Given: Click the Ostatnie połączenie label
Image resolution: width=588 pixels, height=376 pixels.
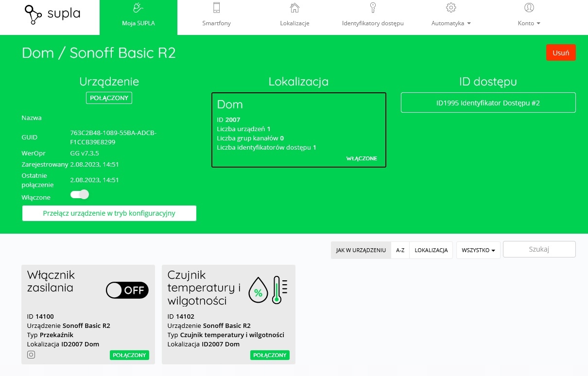Looking at the screenshot, I should pyautogui.click(x=38, y=180).
